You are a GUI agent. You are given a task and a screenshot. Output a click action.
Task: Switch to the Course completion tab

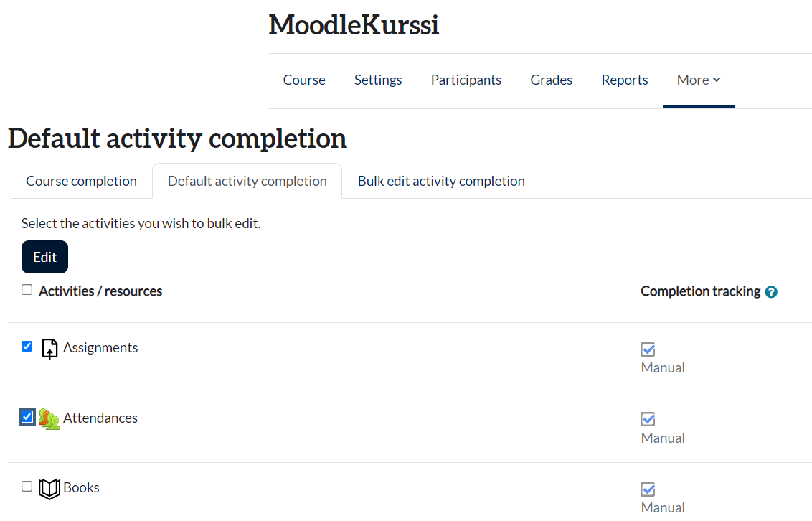[81, 182]
